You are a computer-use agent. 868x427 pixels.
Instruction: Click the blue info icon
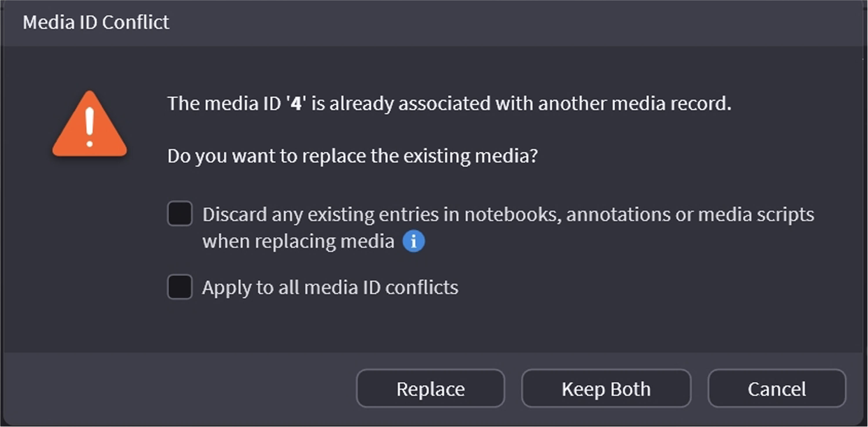tap(413, 241)
